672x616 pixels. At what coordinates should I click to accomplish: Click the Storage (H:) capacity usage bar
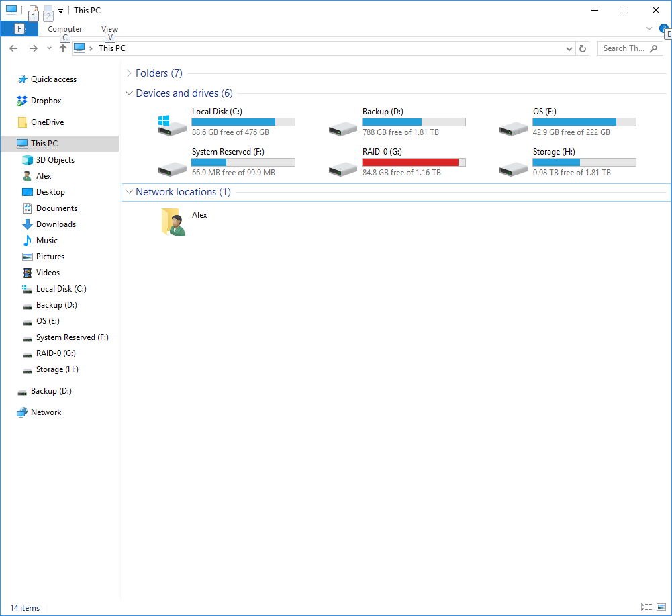click(584, 163)
